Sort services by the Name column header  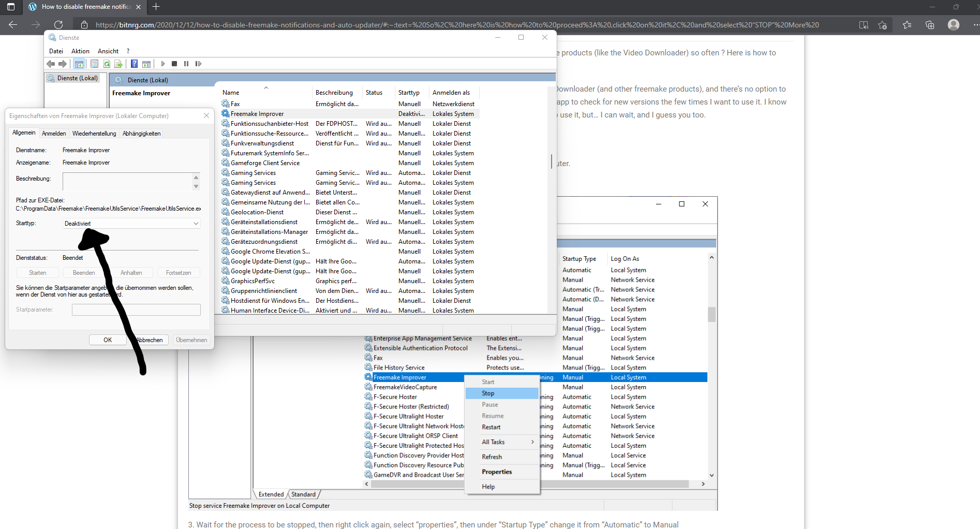pyautogui.click(x=266, y=93)
